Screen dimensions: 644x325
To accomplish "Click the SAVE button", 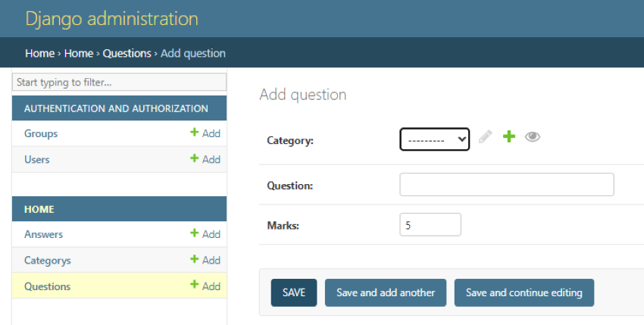I will 294,292.
